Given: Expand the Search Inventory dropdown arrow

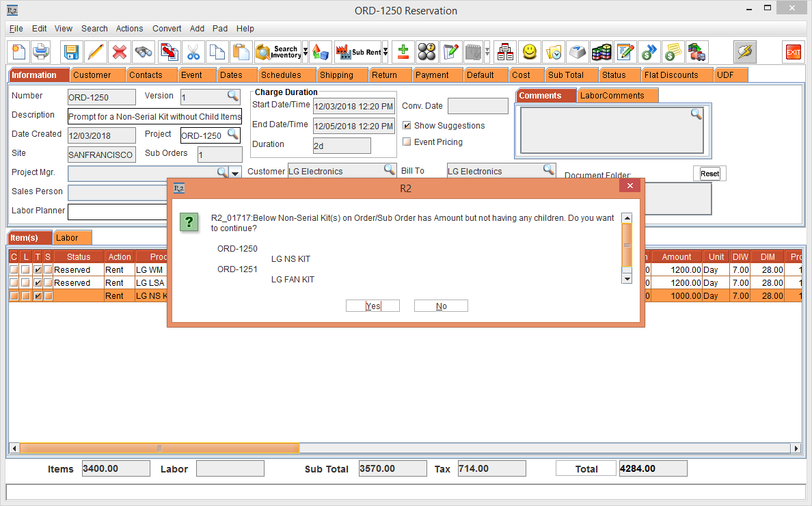Looking at the screenshot, I should [306, 52].
